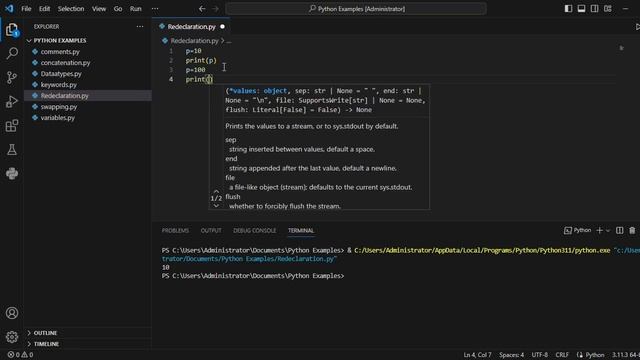This screenshot has width=640, height=360.
Task: Select the Redeclaration.py editor tab
Action: tap(191, 27)
